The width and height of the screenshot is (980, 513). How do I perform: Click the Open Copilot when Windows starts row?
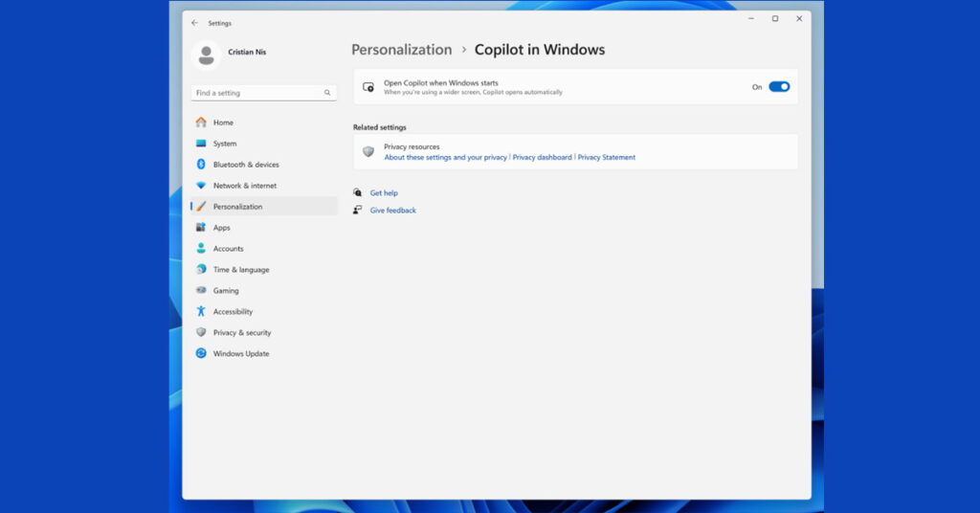click(575, 87)
